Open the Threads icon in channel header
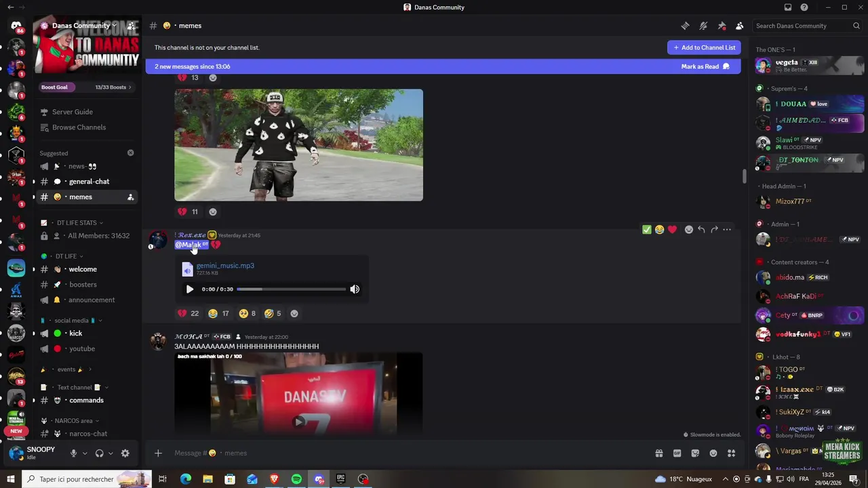The height and width of the screenshot is (488, 868). tap(686, 26)
